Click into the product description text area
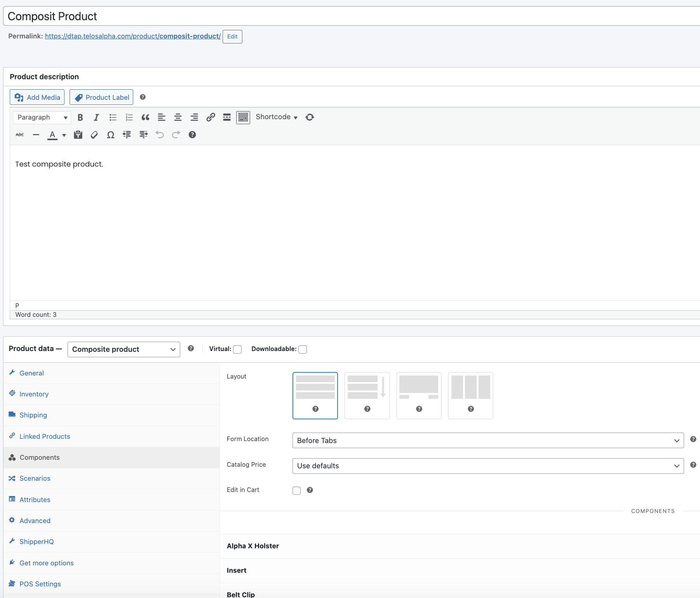This screenshot has height=598, width=700. [x=355, y=223]
